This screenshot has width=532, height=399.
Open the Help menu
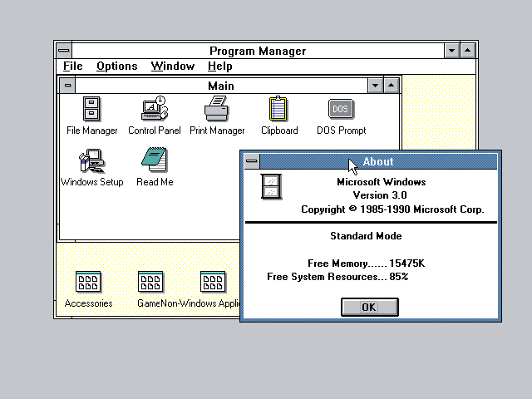click(219, 66)
